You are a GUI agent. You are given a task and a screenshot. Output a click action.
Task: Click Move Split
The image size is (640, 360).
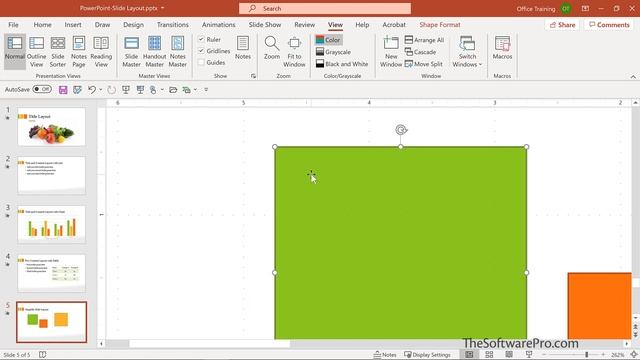[423, 64]
